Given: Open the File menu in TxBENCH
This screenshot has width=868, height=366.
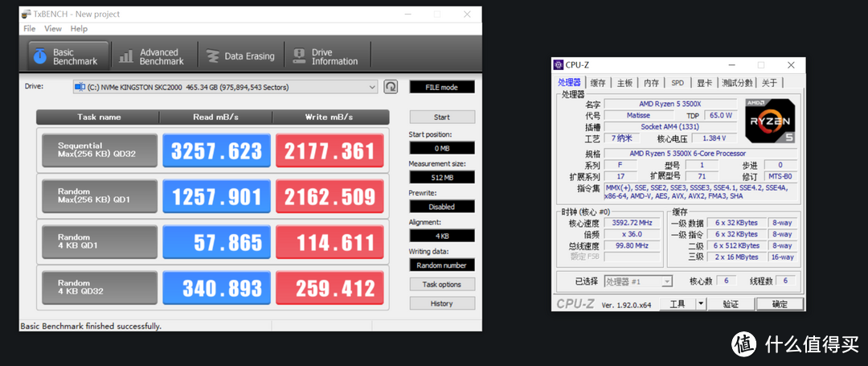Looking at the screenshot, I should point(30,29).
